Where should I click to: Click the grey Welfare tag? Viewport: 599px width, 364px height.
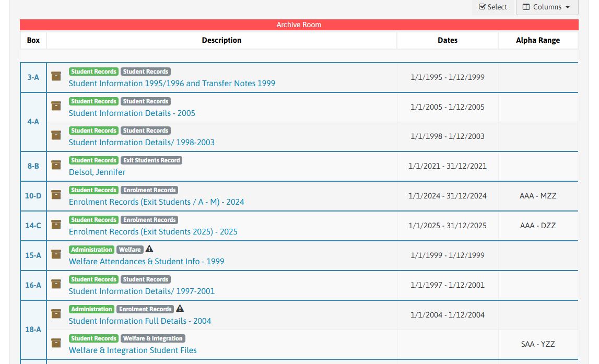130,250
